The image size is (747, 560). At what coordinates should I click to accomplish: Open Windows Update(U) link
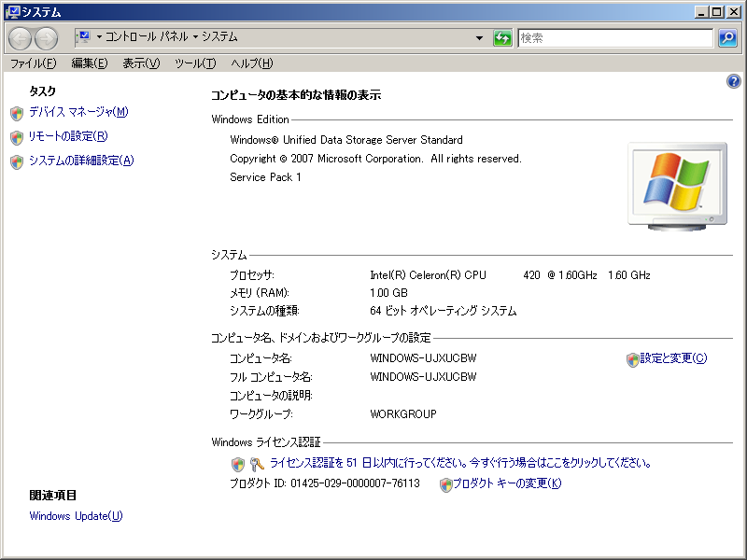point(77,516)
